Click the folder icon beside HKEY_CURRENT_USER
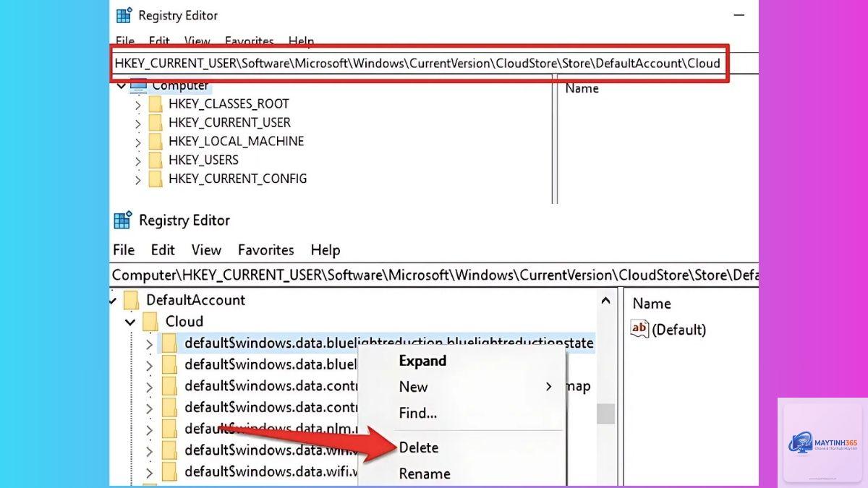 (156, 123)
